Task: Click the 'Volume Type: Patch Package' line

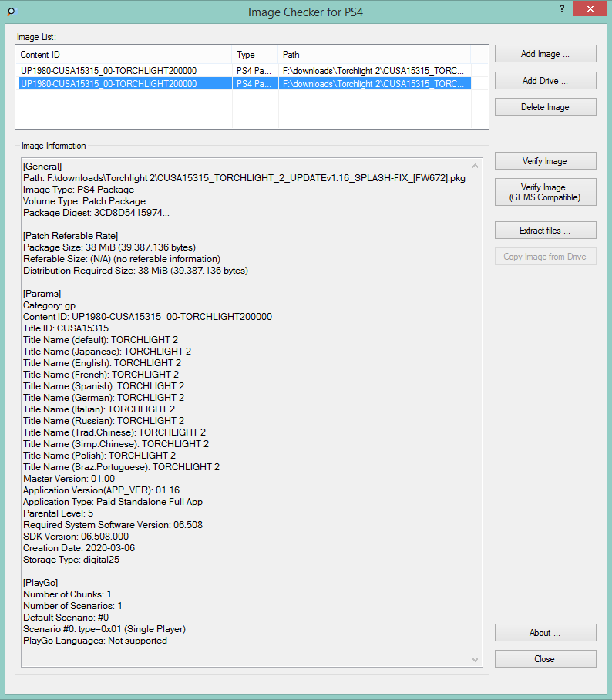Action: click(x=84, y=201)
